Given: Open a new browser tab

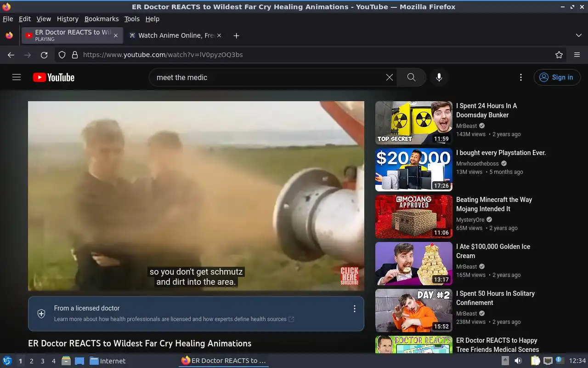Looking at the screenshot, I should (x=236, y=35).
